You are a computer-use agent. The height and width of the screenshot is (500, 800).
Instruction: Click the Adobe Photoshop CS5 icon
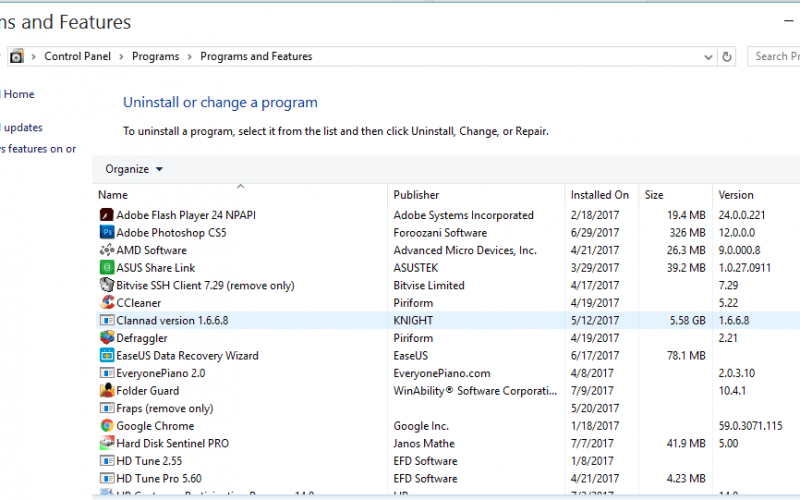107,232
